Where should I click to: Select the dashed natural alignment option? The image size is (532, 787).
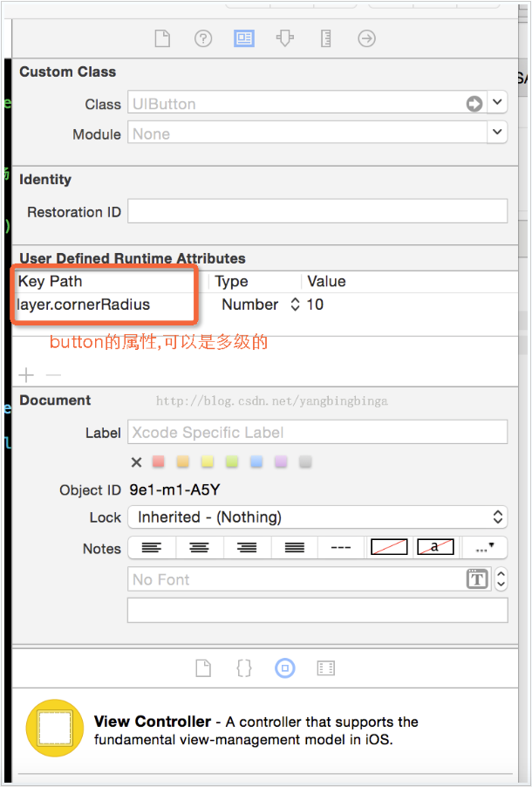[x=341, y=548]
